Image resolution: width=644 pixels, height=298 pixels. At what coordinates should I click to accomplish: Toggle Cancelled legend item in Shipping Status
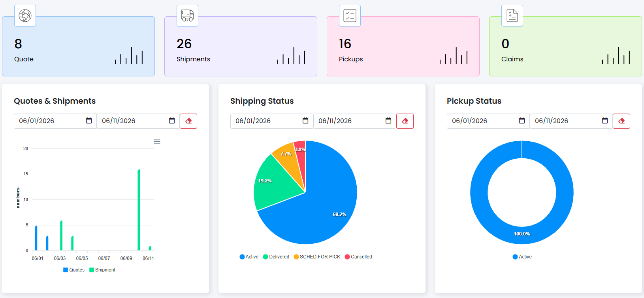pyautogui.click(x=358, y=257)
